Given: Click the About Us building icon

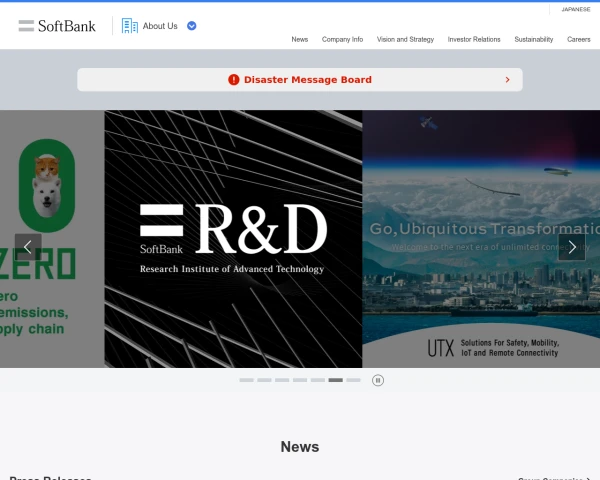Looking at the screenshot, I should click(x=130, y=26).
